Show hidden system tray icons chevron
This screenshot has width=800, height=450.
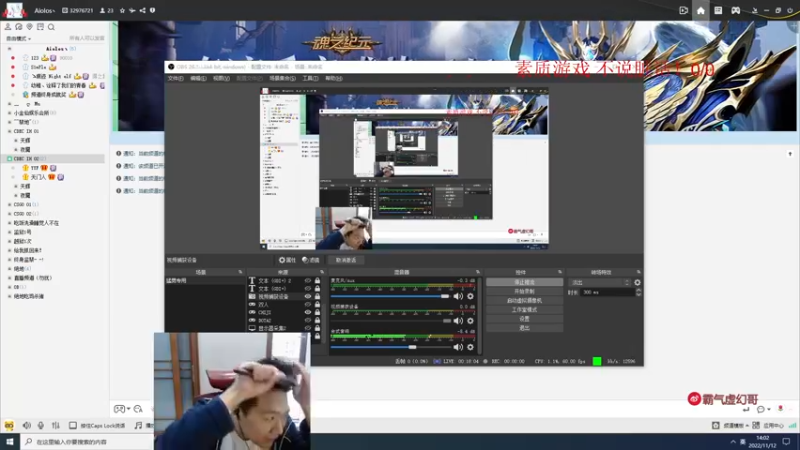[x=733, y=442]
